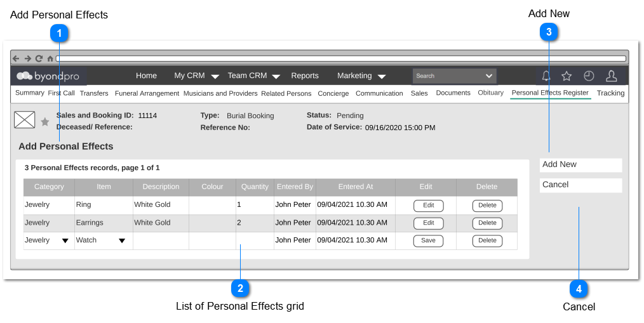Screen dimensions: 644x323
Task: Reload the page with the refresh icon
Action: tap(39, 58)
